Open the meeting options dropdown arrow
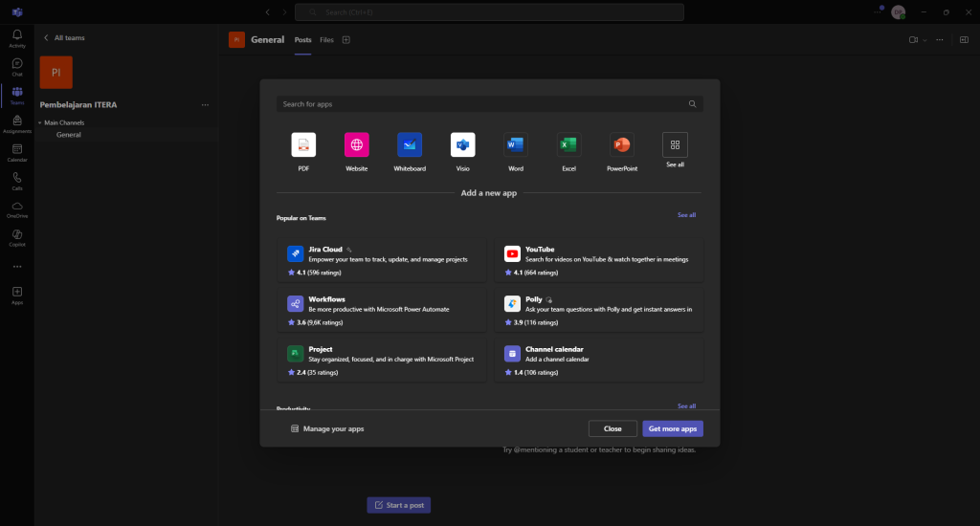The width and height of the screenshot is (980, 526). coord(924,40)
